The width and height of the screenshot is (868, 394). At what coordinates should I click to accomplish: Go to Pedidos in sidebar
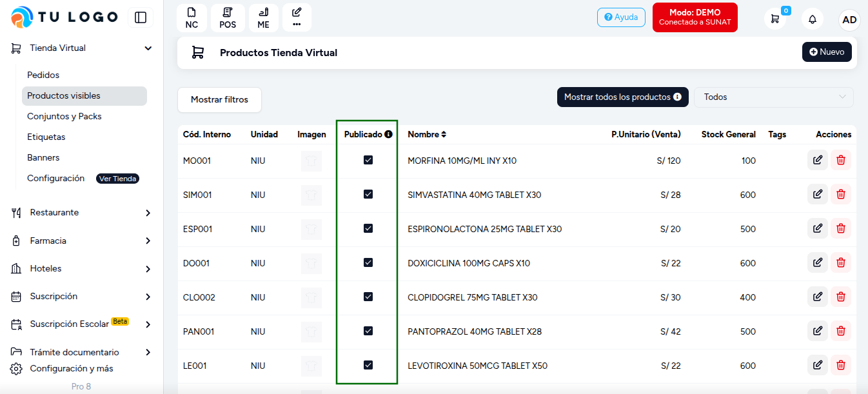point(43,75)
